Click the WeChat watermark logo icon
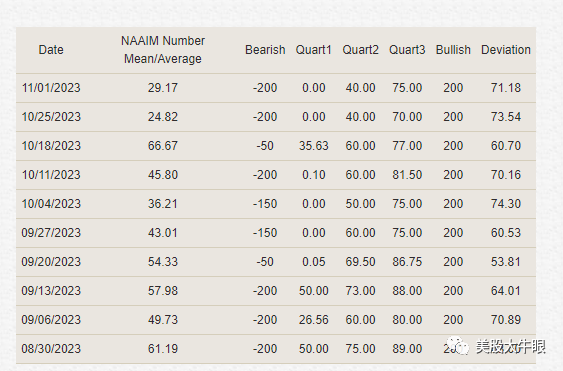 (x=458, y=346)
